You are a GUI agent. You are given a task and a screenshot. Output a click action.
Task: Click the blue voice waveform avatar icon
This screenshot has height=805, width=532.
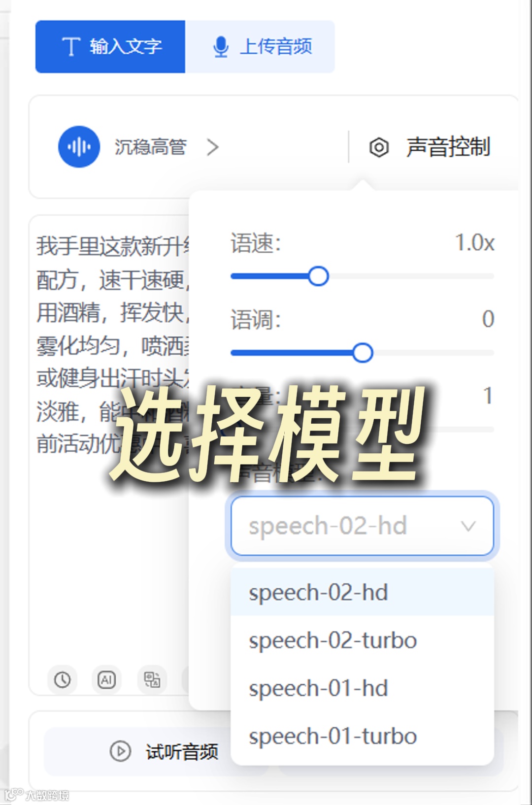(x=79, y=147)
